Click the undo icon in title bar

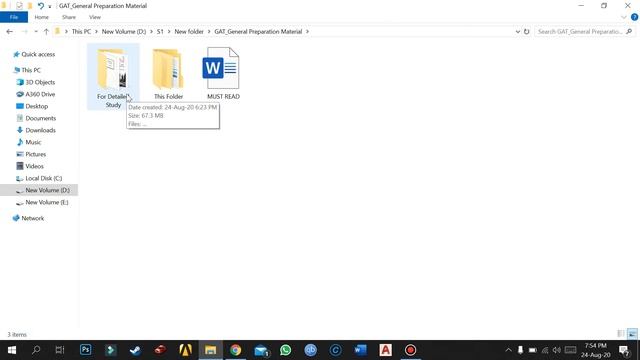click(x=41, y=6)
